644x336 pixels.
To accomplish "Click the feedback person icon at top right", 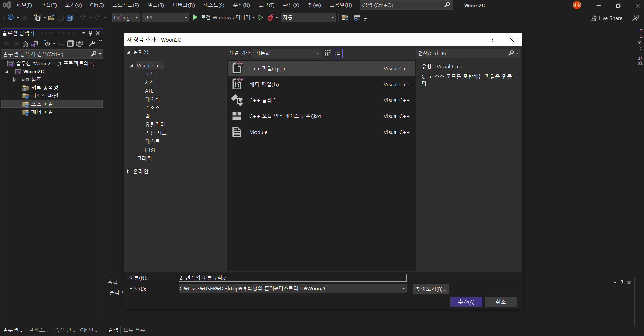I will coord(636,18).
